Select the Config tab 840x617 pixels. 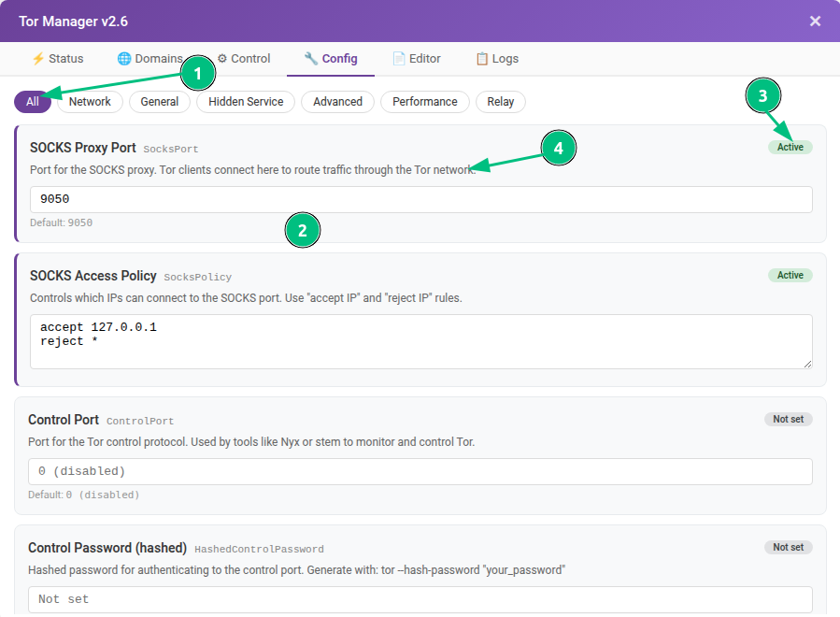(x=331, y=59)
